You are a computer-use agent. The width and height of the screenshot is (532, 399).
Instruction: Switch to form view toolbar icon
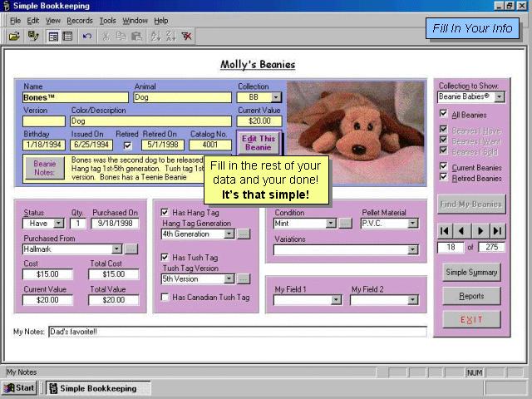[x=53, y=36]
